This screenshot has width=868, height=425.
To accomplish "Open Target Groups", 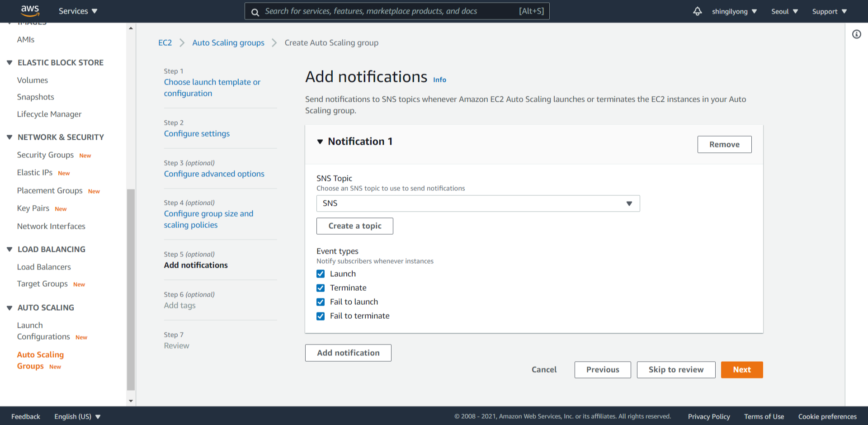I will (x=42, y=284).
